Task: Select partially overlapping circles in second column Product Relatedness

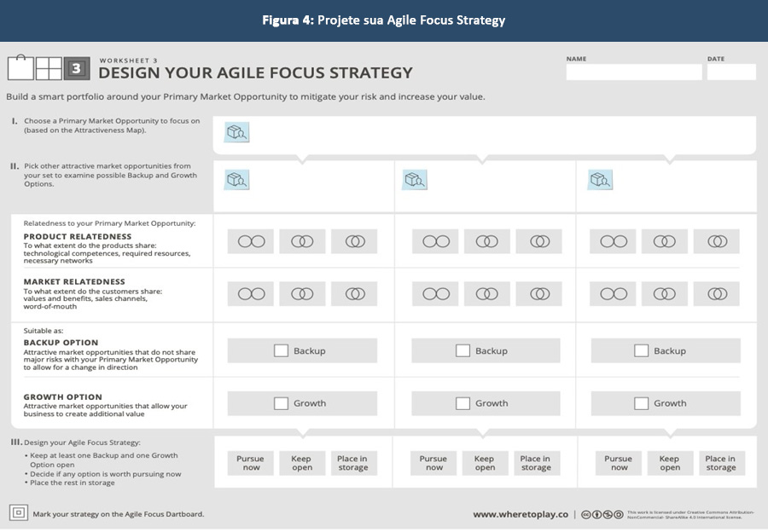Action: 487,241
